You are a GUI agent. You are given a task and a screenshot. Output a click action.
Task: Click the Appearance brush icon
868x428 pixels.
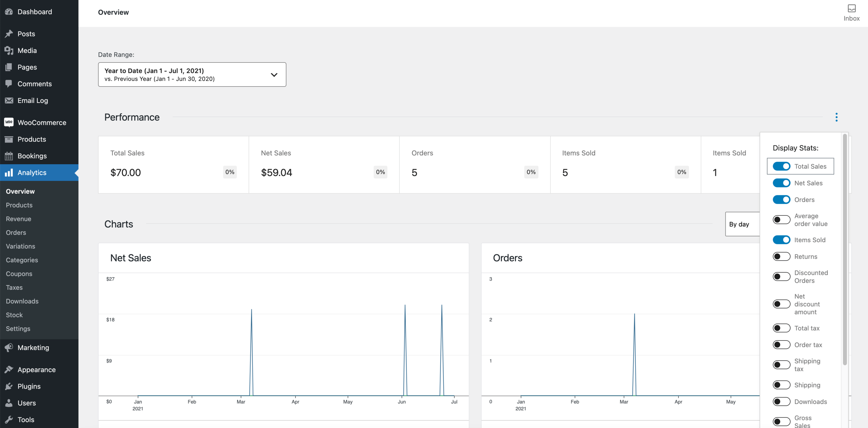[9, 370]
